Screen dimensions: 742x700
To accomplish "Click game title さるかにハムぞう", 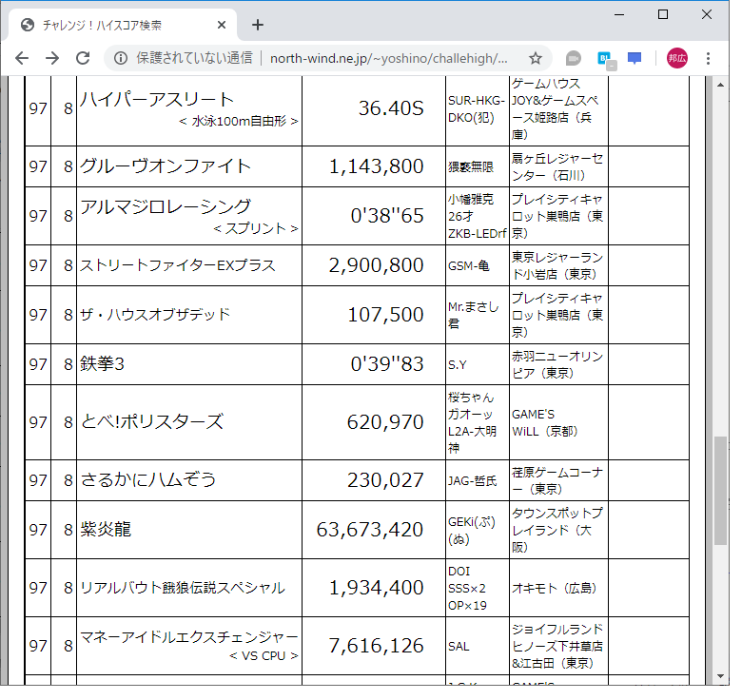I will pyautogui.click(x=148, y=480).
